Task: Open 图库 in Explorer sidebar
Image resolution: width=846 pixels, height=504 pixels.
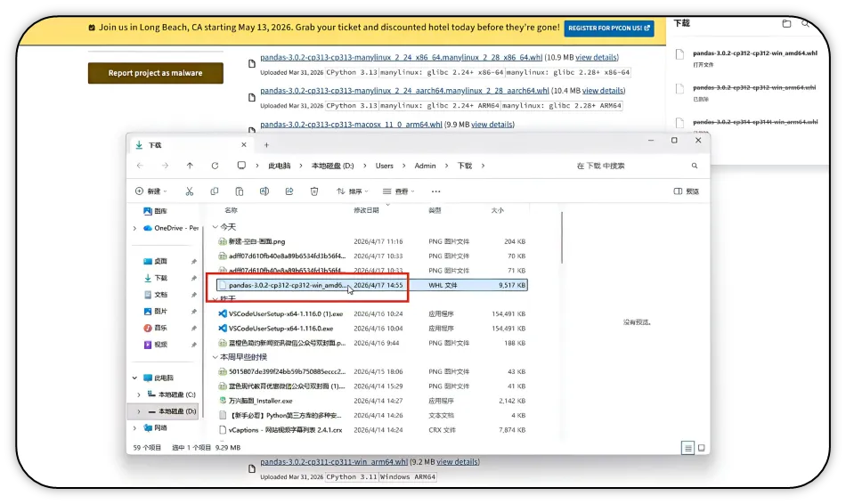Action: pos(161,211)
